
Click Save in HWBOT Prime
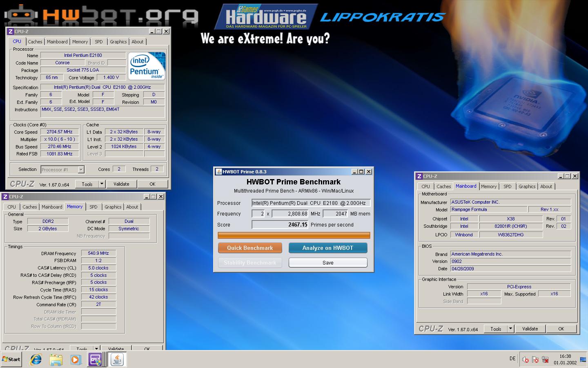[328, 263]
